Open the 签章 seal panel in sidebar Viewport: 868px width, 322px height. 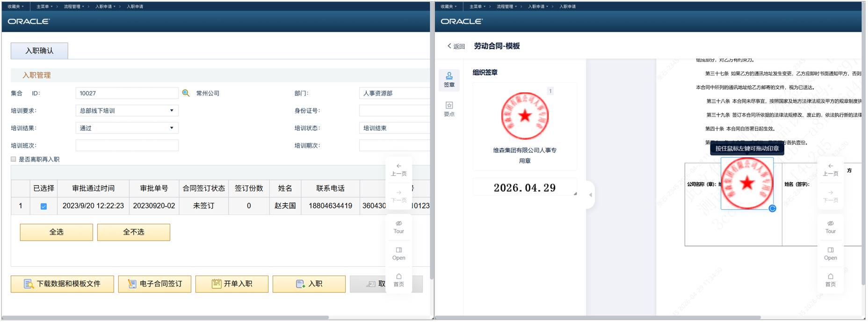tap(448, 79)
